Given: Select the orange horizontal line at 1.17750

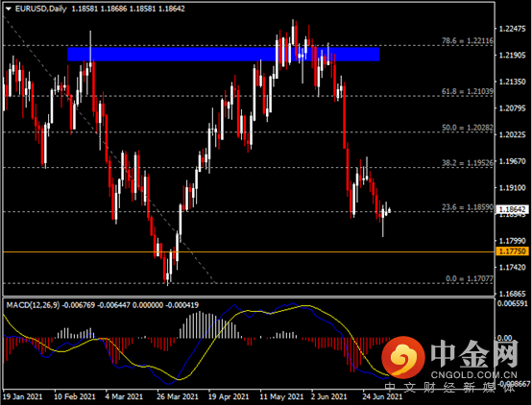Looking at the screenshot, I should coord(249,252).
